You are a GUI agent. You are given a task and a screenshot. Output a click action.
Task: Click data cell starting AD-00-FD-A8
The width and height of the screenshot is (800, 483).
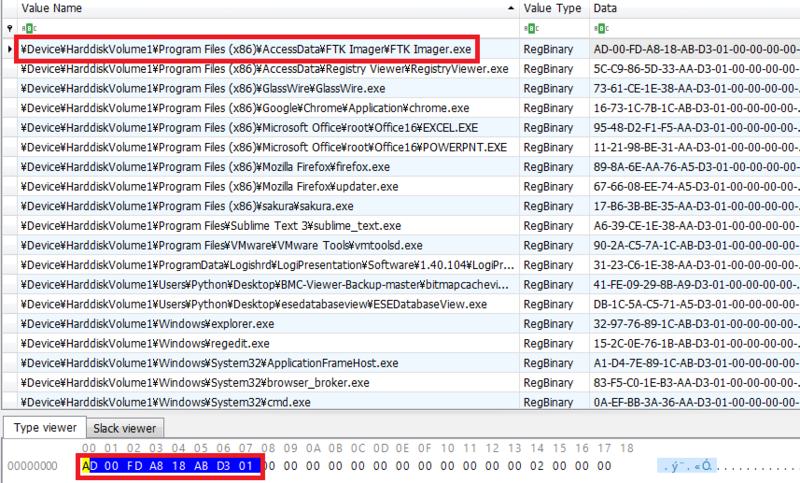click(x=695, y=49)
